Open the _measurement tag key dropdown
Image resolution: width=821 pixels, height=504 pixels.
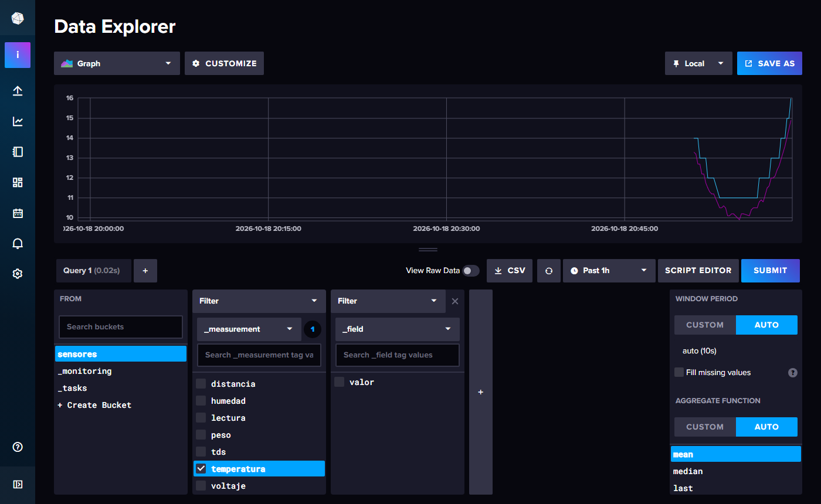249,329
